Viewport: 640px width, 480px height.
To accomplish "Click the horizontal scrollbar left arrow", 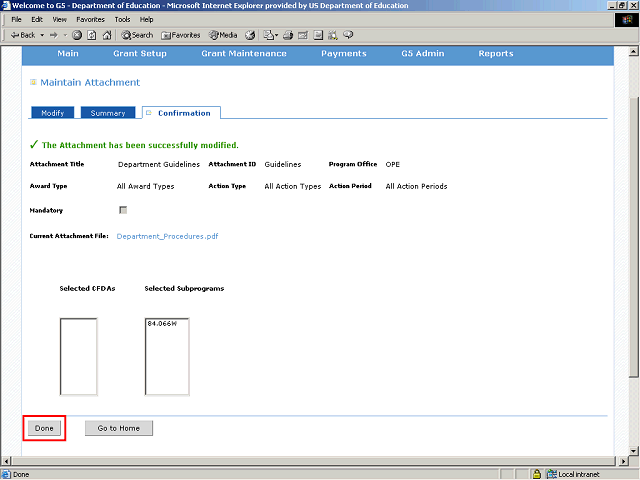I will click(6, 461).
